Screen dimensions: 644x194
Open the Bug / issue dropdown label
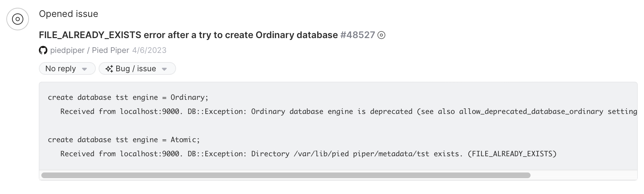pyautogui.click(x=136, y=69)
